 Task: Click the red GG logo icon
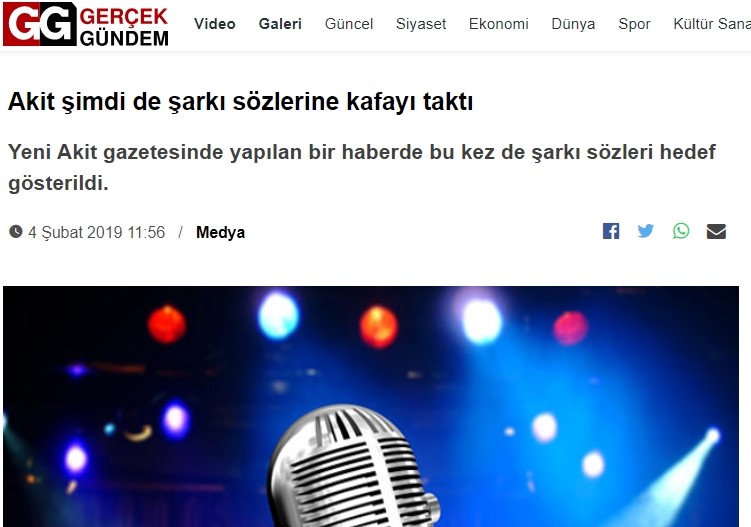click(39, 24)
